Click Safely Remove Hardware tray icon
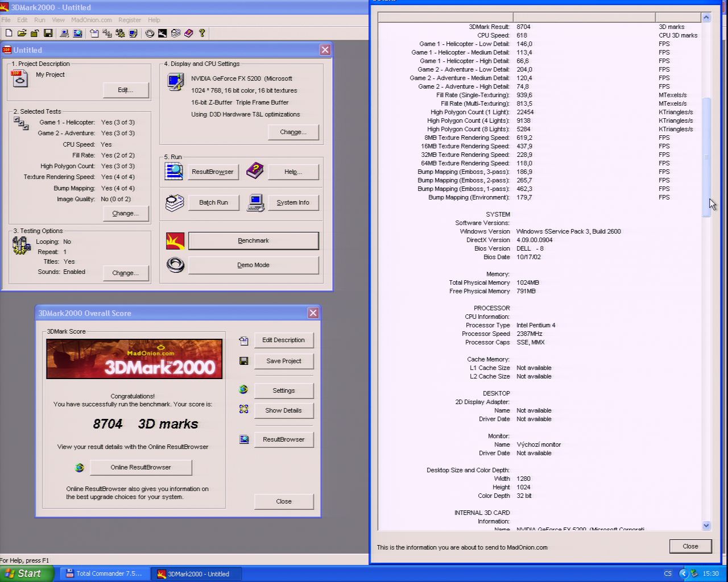This screenshot has width=728, height=582. coord(694,573)
